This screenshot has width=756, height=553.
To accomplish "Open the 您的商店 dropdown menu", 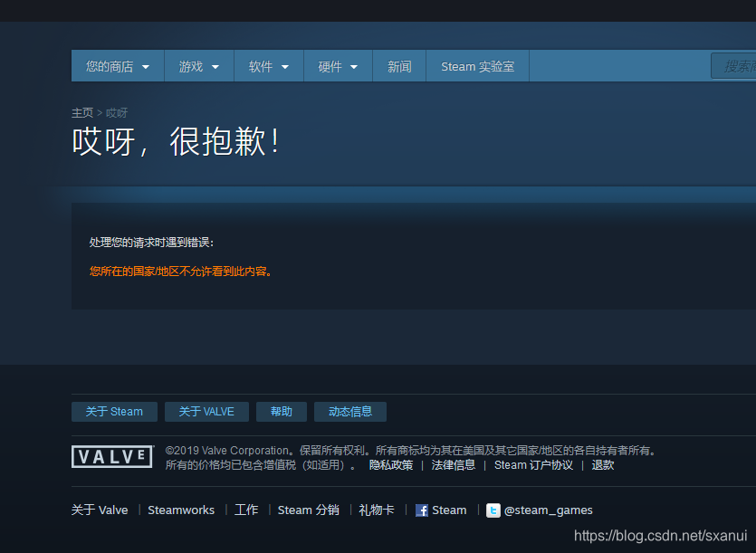I will coord(118,66).
